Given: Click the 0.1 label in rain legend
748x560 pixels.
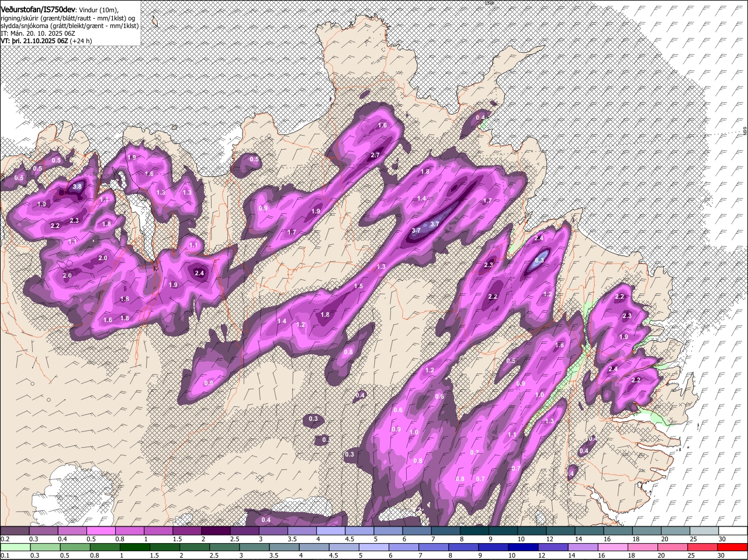Looking at the screenshot, I should point(5,555).
